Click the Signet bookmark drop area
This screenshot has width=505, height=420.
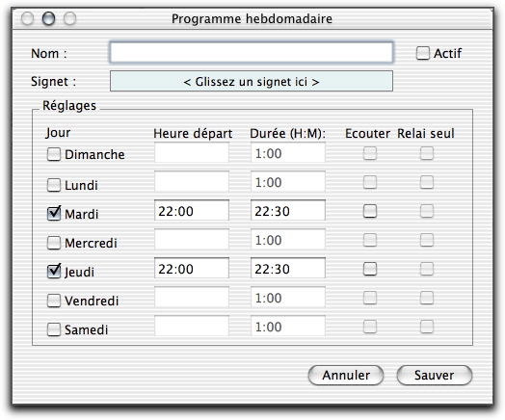(252, 82)
